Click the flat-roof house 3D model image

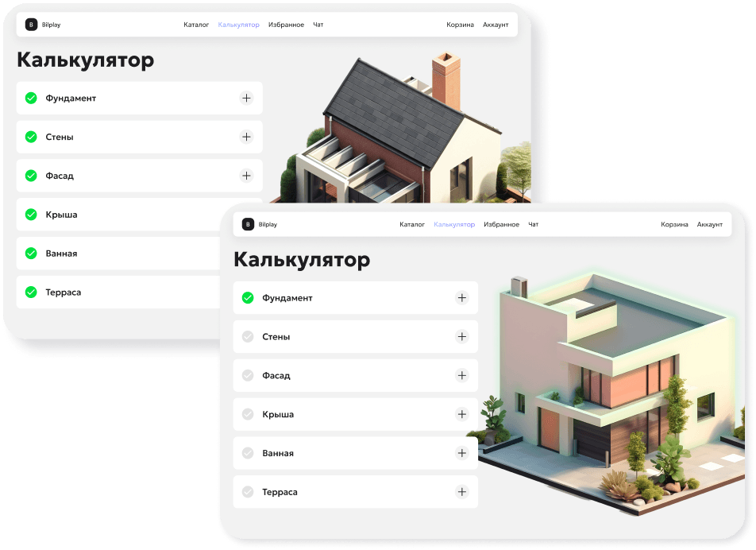(x=611, y=389)
